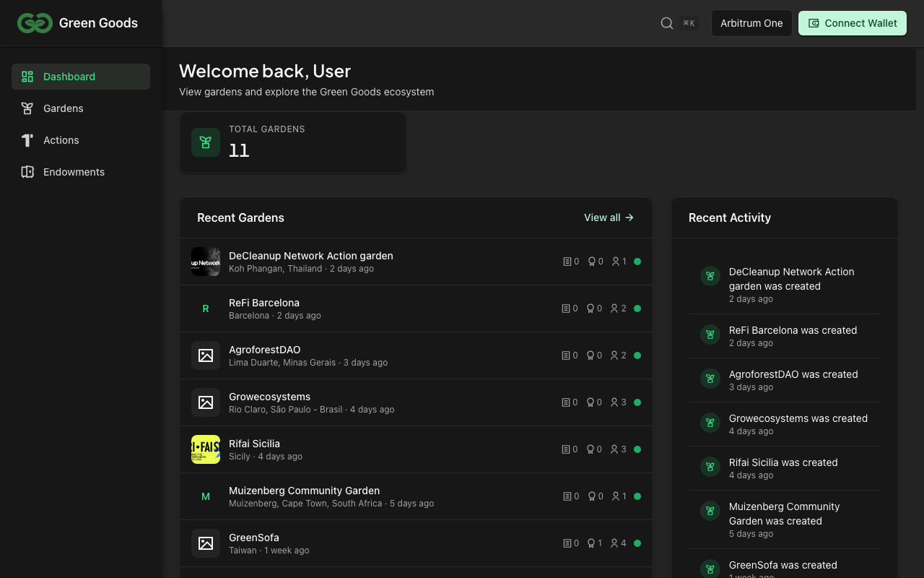924x578 pixels.
Task: Click the ReFi Barcelona members count icon
Action: tap(614, 309)
